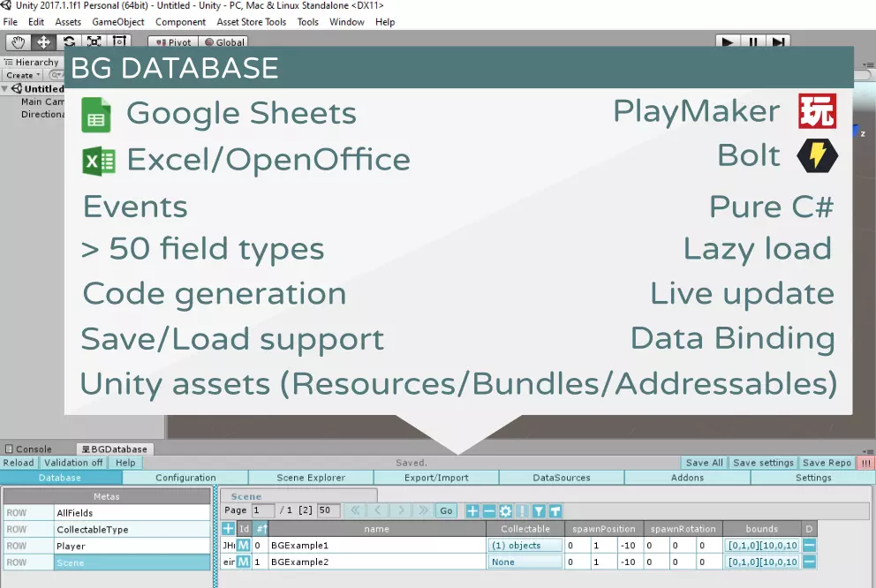Open the Window menu
Viewport: 876px width, 588px height.
(346, 22)
